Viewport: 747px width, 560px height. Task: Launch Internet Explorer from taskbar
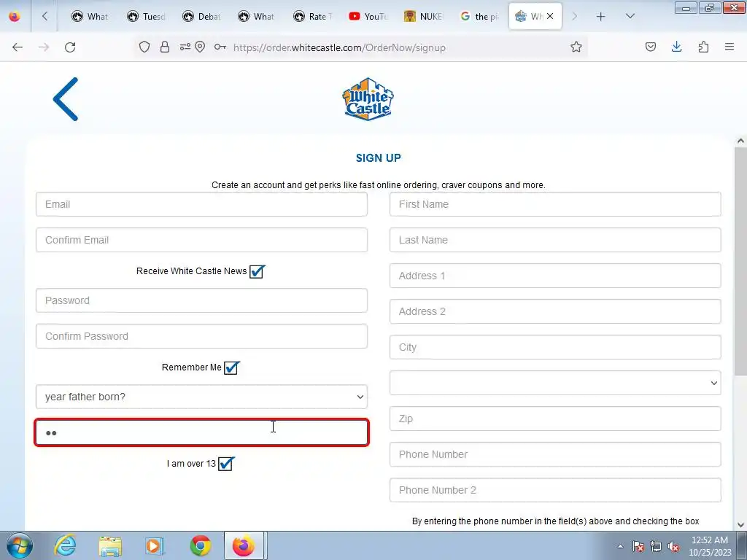click(x=65, y=545)
